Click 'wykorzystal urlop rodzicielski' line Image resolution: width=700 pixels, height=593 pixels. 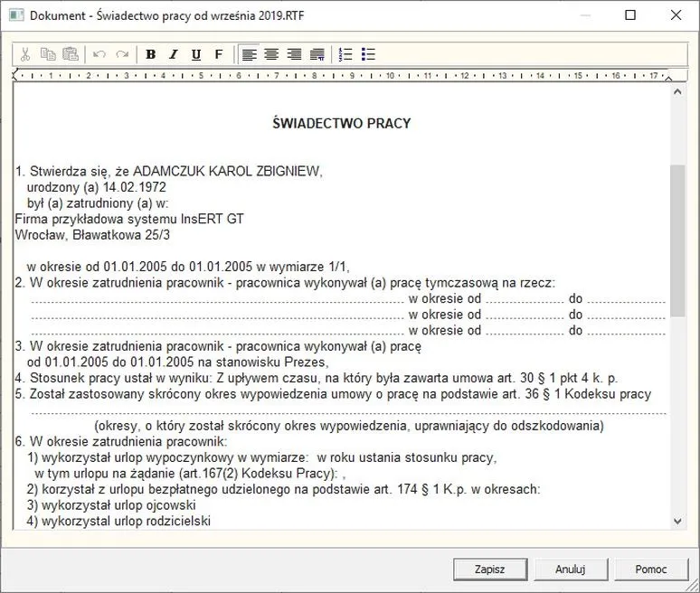(118, 522)
